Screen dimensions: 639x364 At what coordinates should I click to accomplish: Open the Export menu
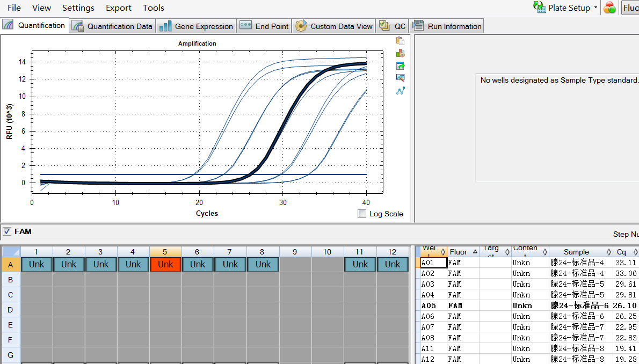pyautogui.click(x=119, y=8)
